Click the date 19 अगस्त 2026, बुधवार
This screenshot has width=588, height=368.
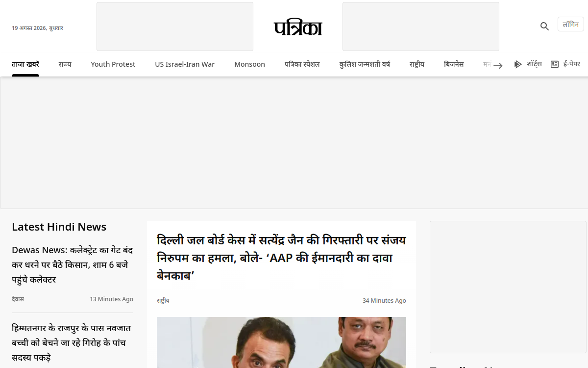pyautogui.click(x=37, y=28)
